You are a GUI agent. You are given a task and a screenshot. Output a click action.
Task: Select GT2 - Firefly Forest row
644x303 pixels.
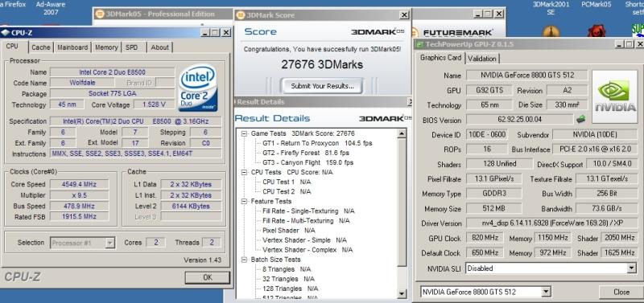(306, 153)
